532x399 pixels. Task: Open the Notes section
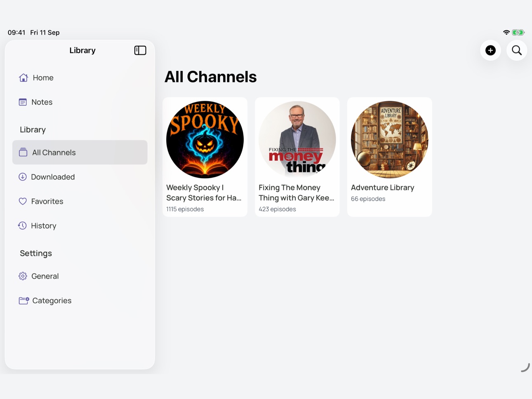pyautogui.click(x=80, y=102)
